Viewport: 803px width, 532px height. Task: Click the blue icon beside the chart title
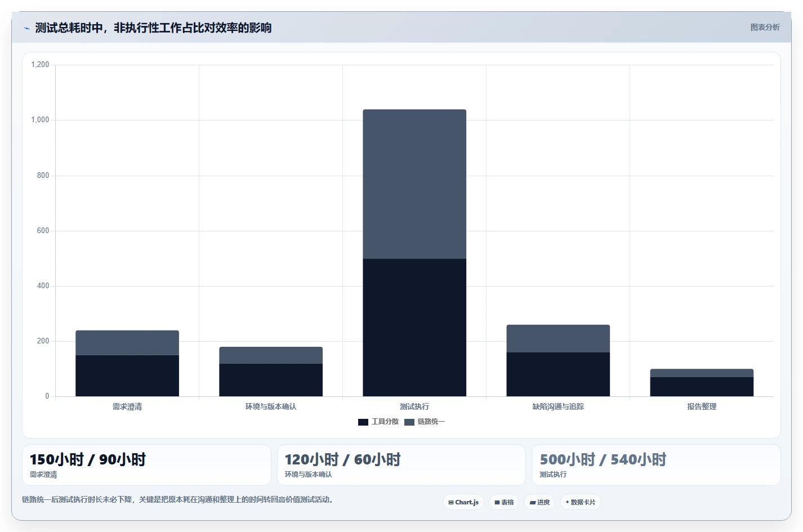(x=26, y=28)
